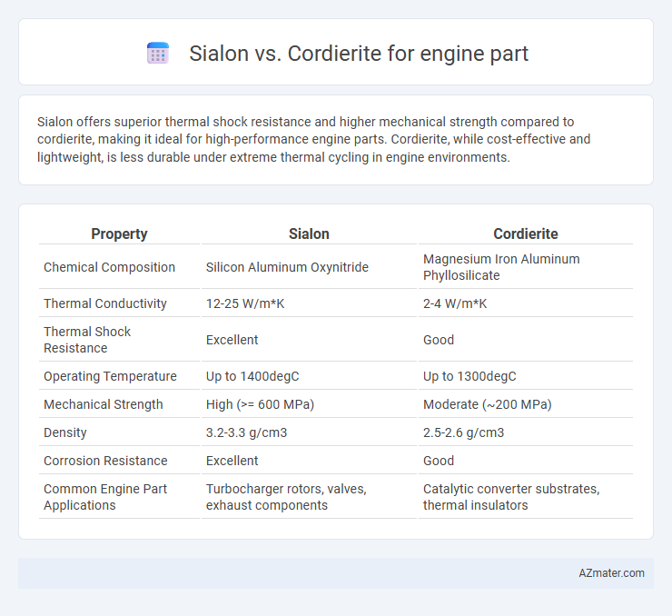Click 'Excellent' in Corrosion Resistance row

232,461
